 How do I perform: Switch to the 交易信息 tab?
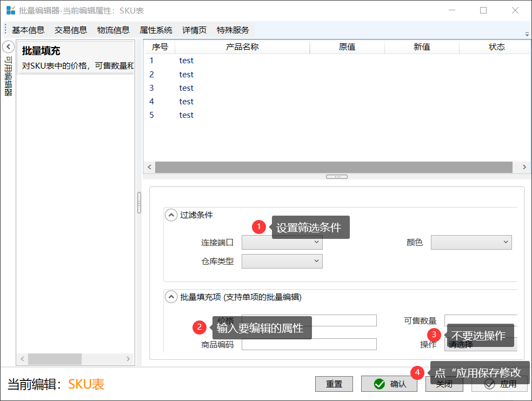[71, 30]
